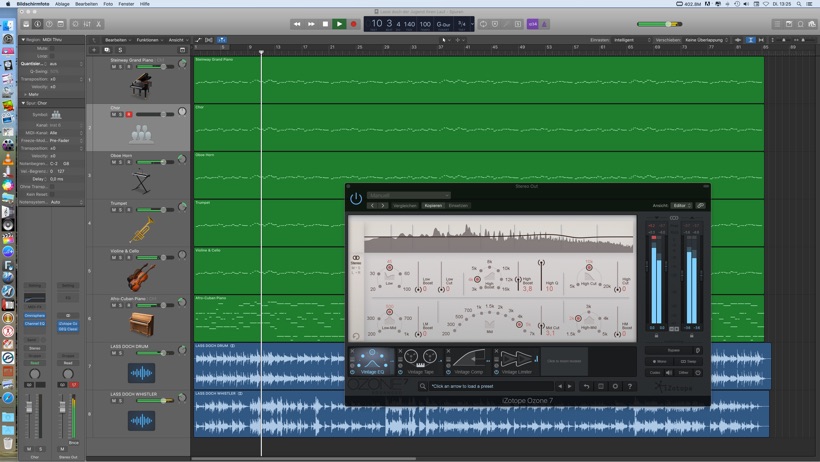
Task: Select the Trumpet track instrument icon
Action: coord(141,229)
